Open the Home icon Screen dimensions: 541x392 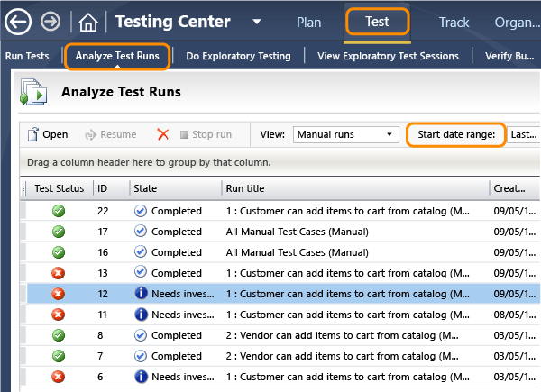point(88,22)
